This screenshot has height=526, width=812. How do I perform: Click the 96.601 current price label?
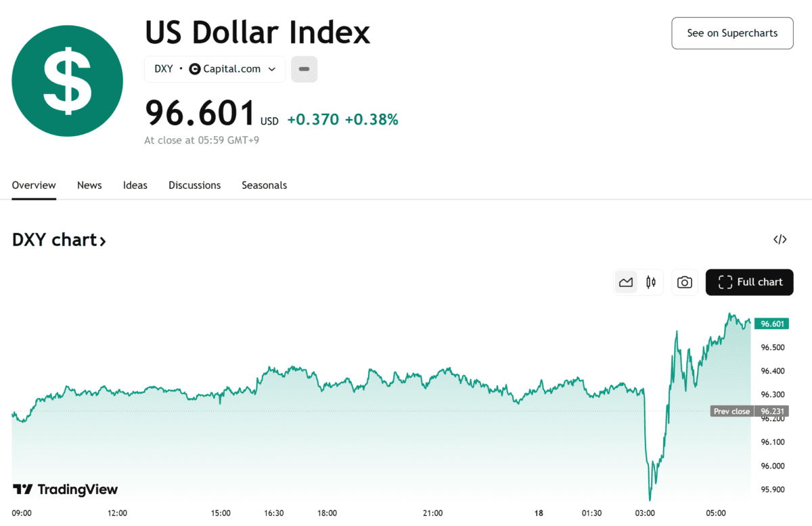tap(771, 324)
